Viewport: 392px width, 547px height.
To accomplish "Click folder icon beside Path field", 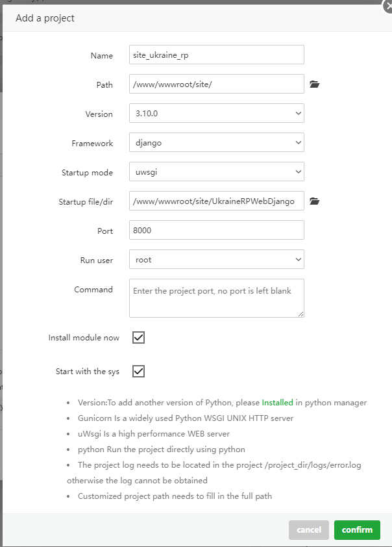I will (315, 84).
